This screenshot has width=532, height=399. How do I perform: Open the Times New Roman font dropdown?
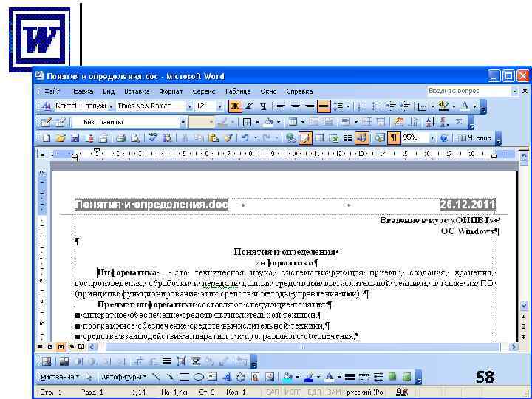(x=189, y=106)
